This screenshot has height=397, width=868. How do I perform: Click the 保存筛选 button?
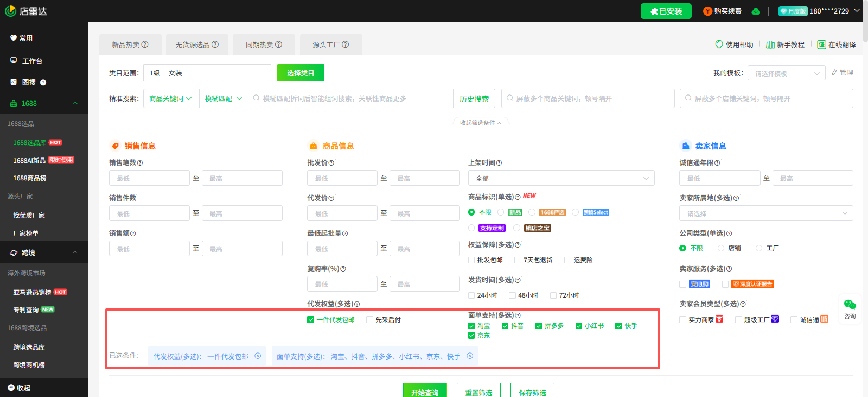click(x=532, y=391)
